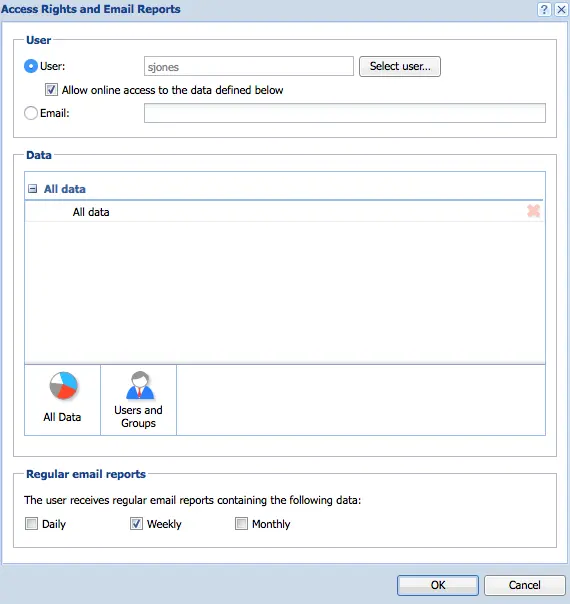Enable Monthly email reports
Image resolution: width=570 pixels, height=604 pixels.
pyautogui.click(x=241, y=524)
